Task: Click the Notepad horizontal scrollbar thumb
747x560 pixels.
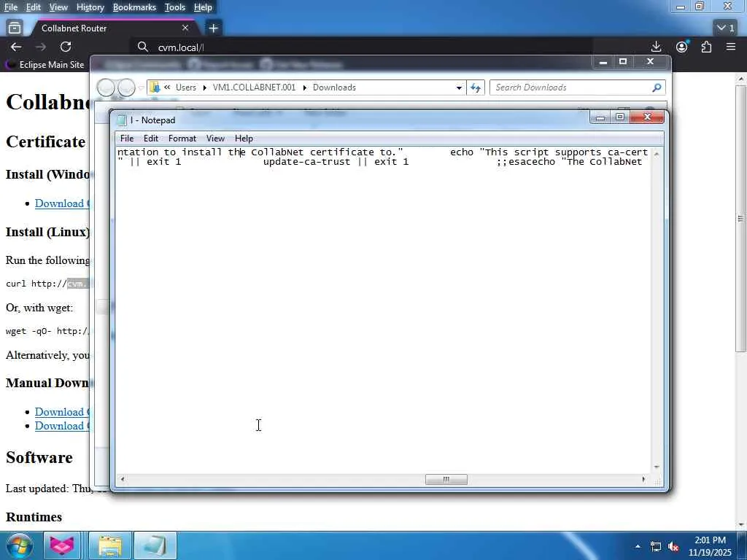Action: point(446,480)
